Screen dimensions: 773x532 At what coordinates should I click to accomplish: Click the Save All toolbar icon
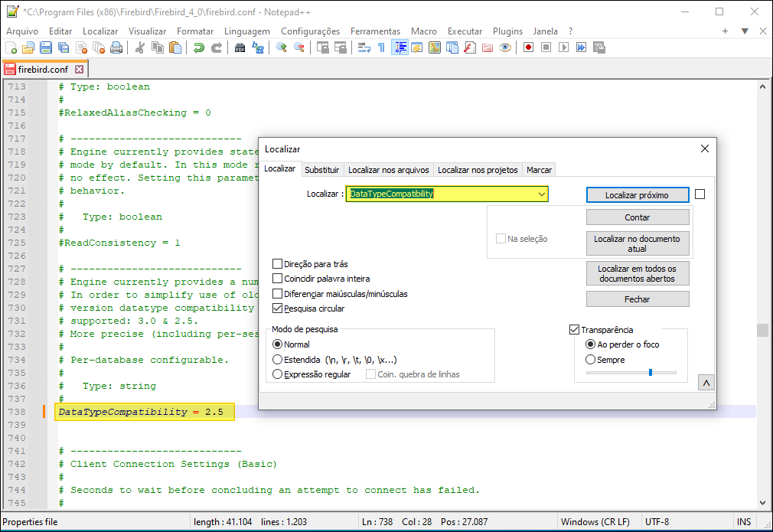64,47
